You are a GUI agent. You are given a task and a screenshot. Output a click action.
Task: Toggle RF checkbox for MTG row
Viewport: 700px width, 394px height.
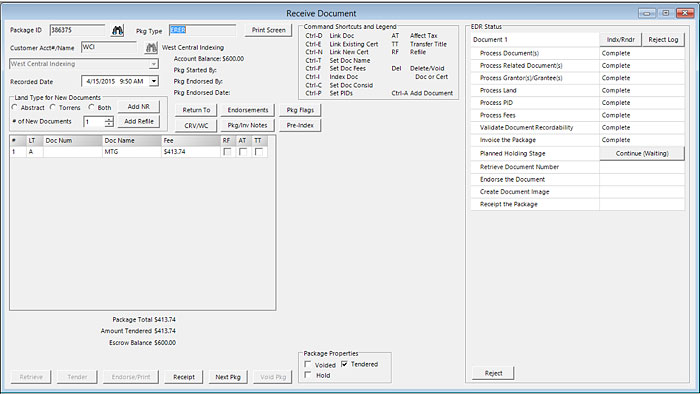227,152
